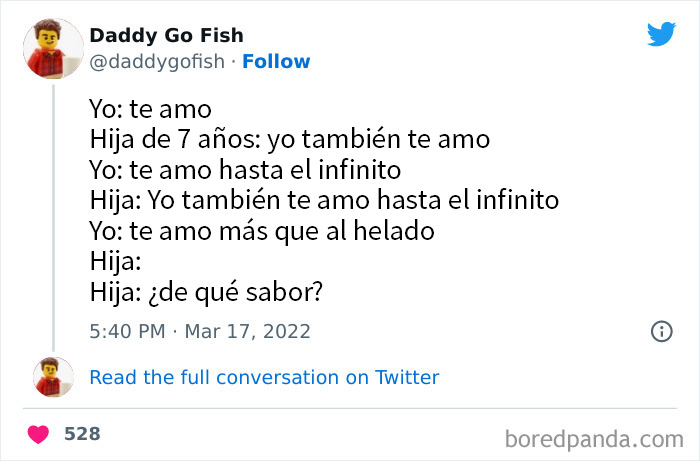Image resolution: width=700 pixels, height=461 pixels.
Task: Open the tweet info icon
Action: click(x=661, y=331)
